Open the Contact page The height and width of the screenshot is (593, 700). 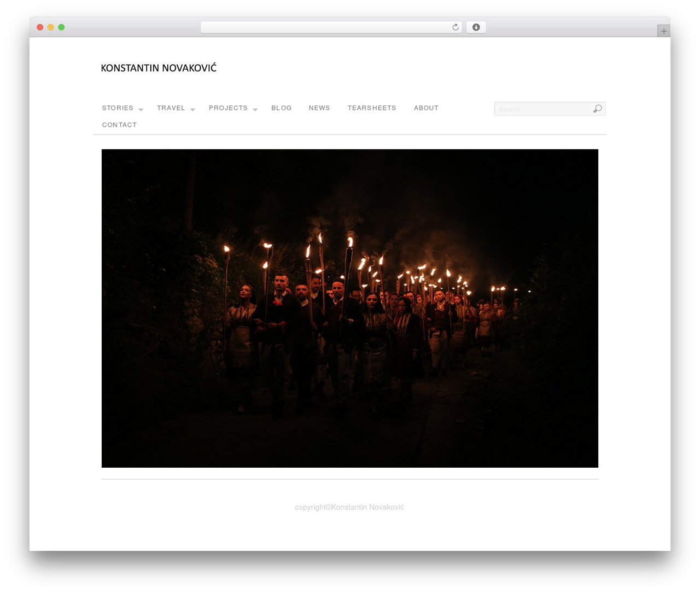pos(119,125)
